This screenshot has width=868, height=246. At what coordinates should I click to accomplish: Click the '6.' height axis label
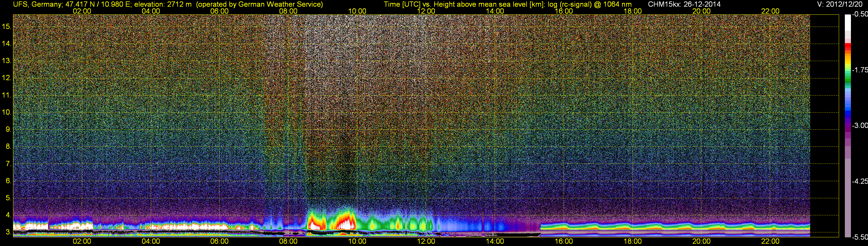(x=8, y=181)
